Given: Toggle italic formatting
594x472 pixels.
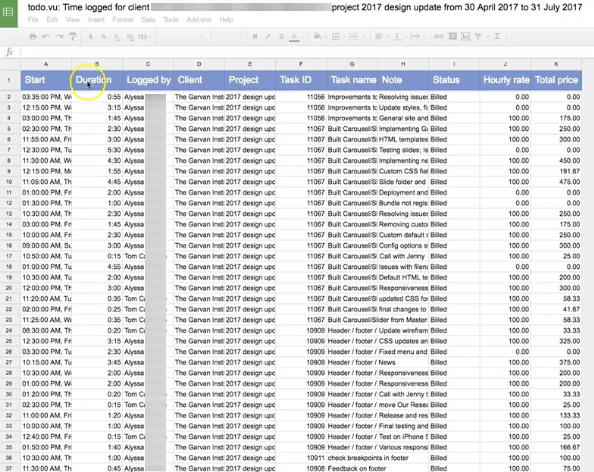Looking at the screenshot, I should [x=268, y=37].
